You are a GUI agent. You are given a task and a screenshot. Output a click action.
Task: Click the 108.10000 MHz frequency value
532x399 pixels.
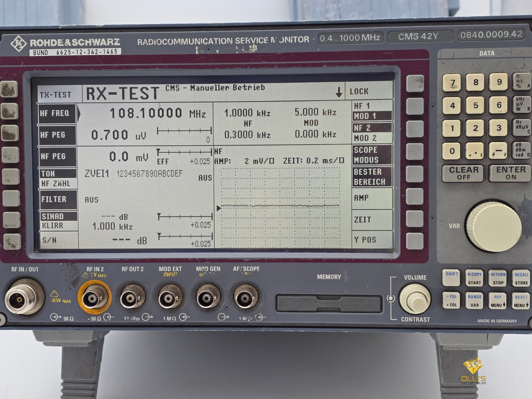[x=158, y=113]
